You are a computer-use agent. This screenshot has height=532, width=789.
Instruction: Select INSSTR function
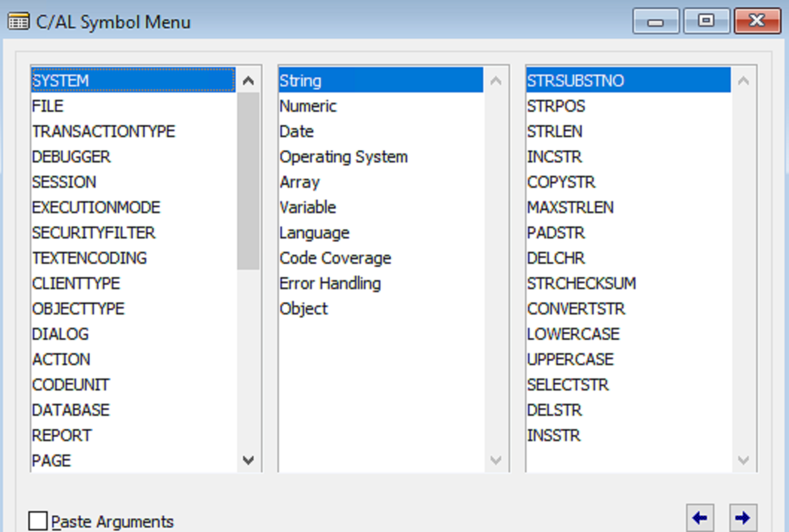(x=628, y=435)
